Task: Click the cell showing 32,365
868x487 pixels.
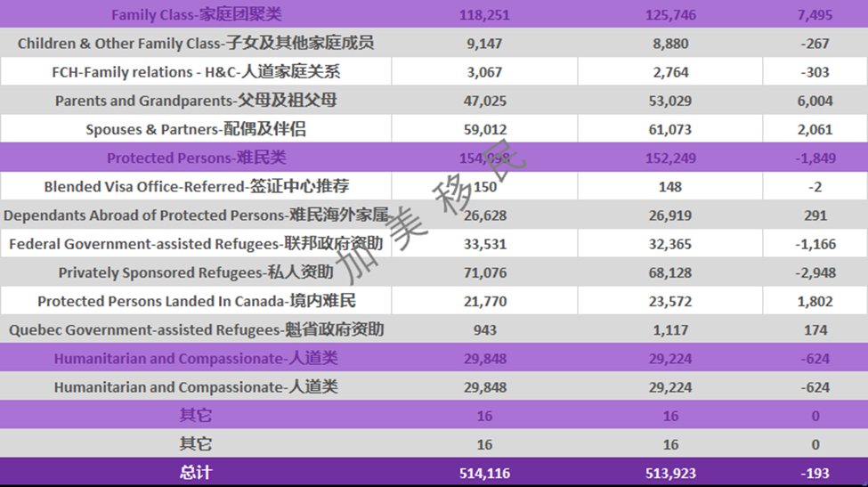Action: point(670,245)
